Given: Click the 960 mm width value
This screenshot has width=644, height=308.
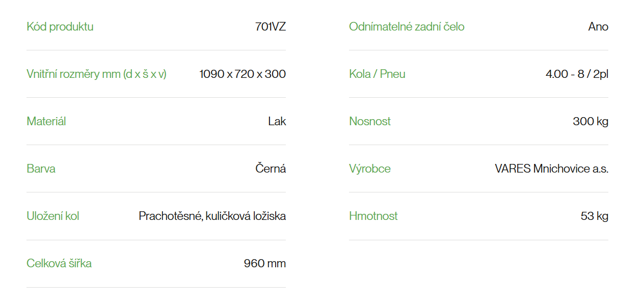Looking at the screenshot, I should click(265, 263).
